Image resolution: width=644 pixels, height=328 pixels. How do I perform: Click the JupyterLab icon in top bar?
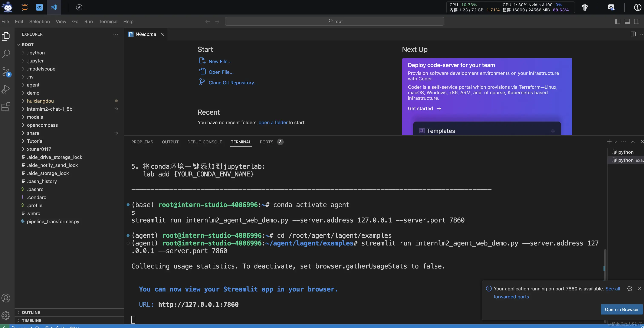[25, 7]
